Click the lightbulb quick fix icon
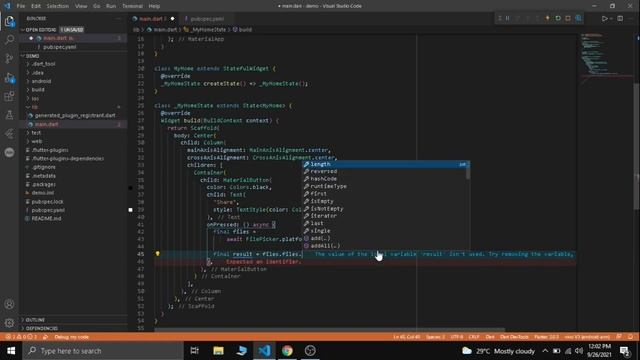The image size is (640, 360). (157, 253)
